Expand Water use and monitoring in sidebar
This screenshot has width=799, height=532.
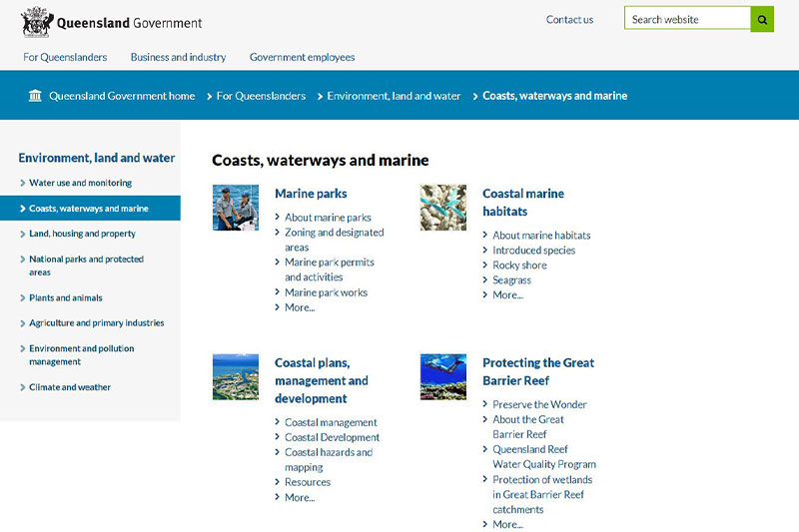click(x=80, y=183)
